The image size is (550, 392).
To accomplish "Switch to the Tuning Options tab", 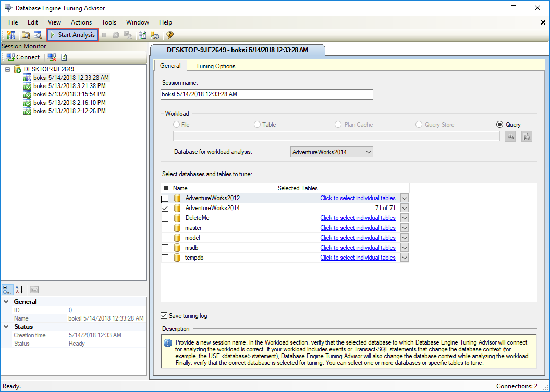I will 215,66.
